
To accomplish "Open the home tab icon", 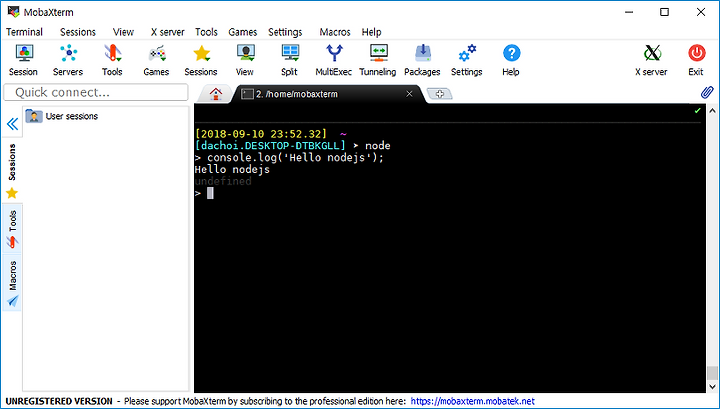I will (215, 94).
